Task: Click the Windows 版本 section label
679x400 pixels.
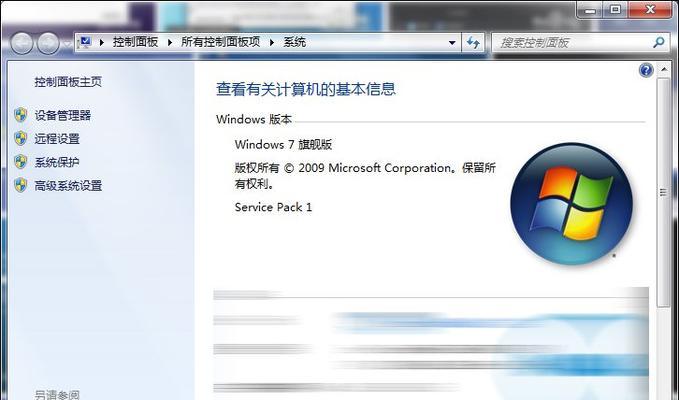Action: 254,119
